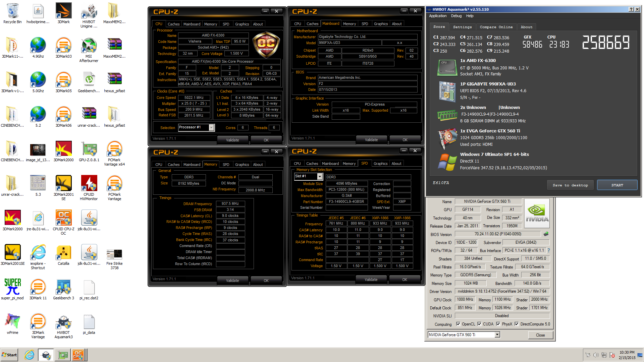644x362 pixels.
Task: Open the 3DMark05 desktop shortcut
Action: click(63, 82)
